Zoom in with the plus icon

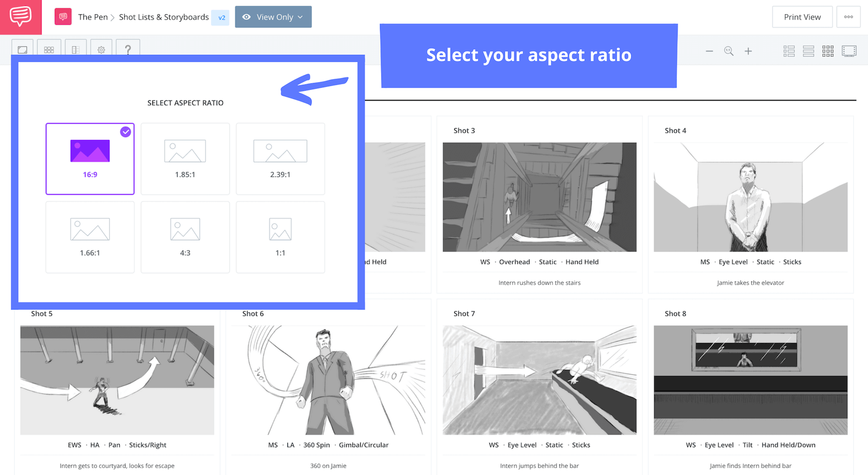(x=748, y=51)
